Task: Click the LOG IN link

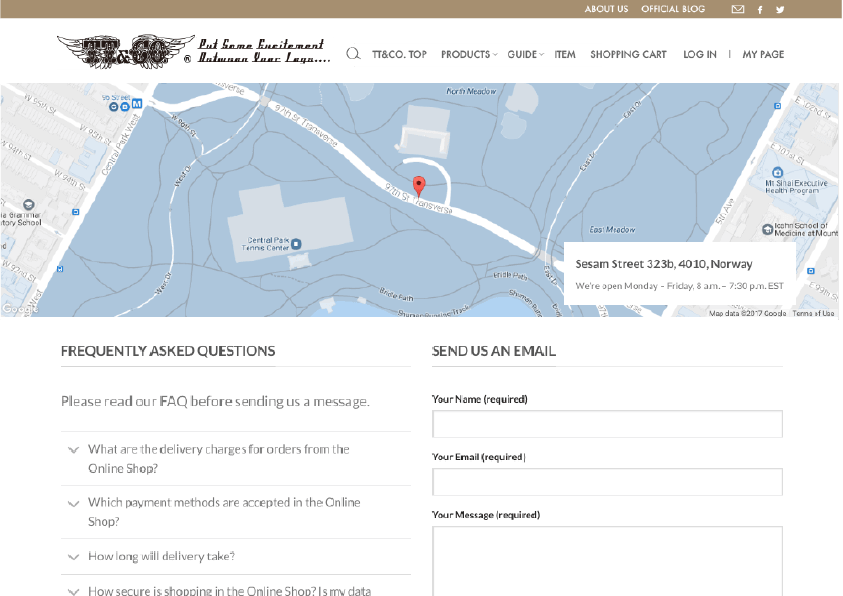Action: 699,54
